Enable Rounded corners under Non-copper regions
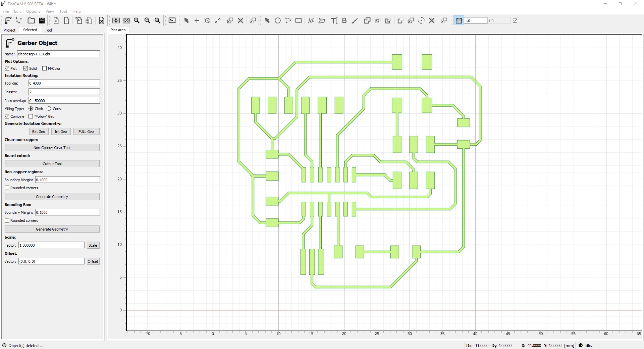 7,188
